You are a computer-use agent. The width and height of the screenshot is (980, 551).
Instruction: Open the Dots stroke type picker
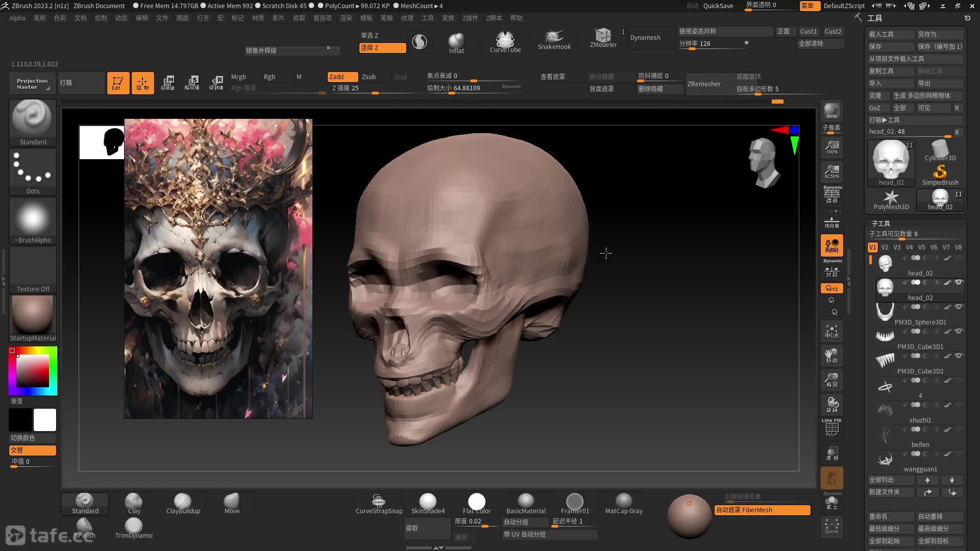pos(33,172)
